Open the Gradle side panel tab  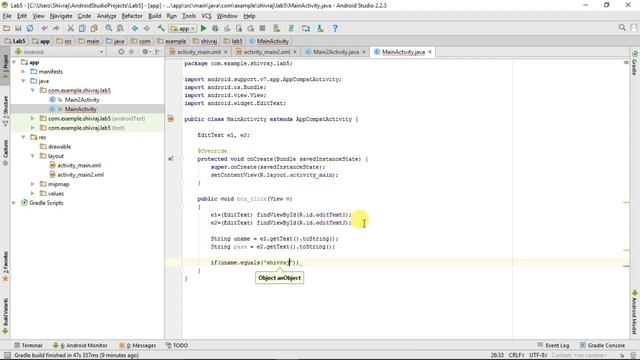635,64
